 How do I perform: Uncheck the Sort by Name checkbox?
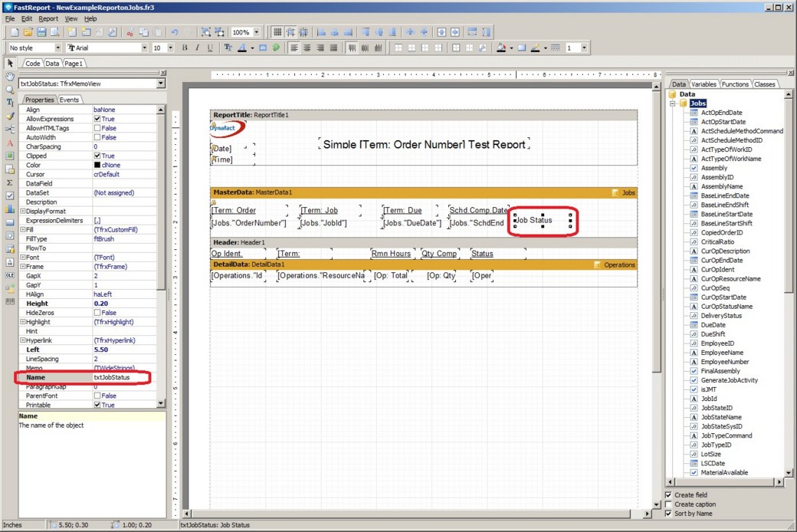668,514
